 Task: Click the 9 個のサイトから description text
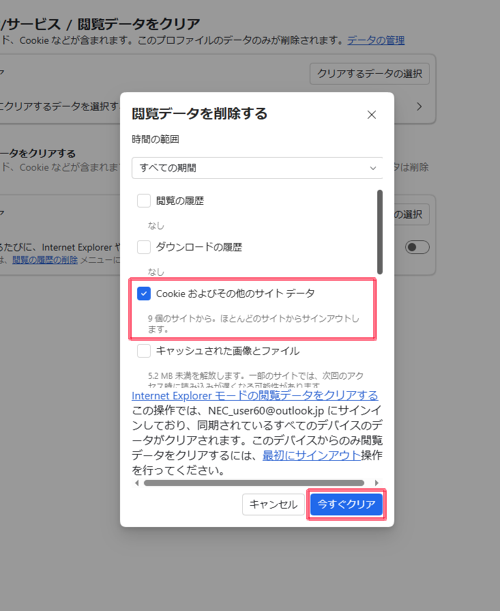pos(253,324)
